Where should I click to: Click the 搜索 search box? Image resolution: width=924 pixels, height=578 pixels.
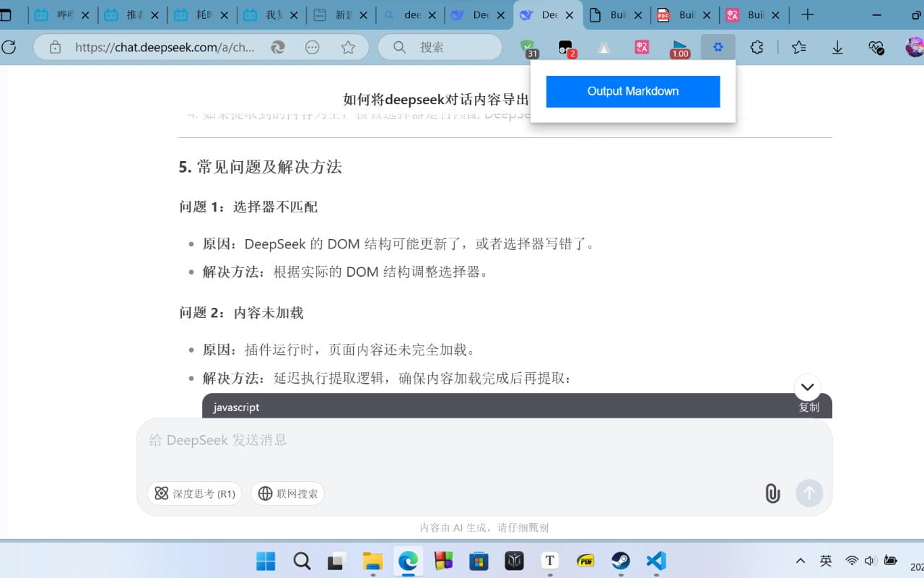tap(440, 48)
